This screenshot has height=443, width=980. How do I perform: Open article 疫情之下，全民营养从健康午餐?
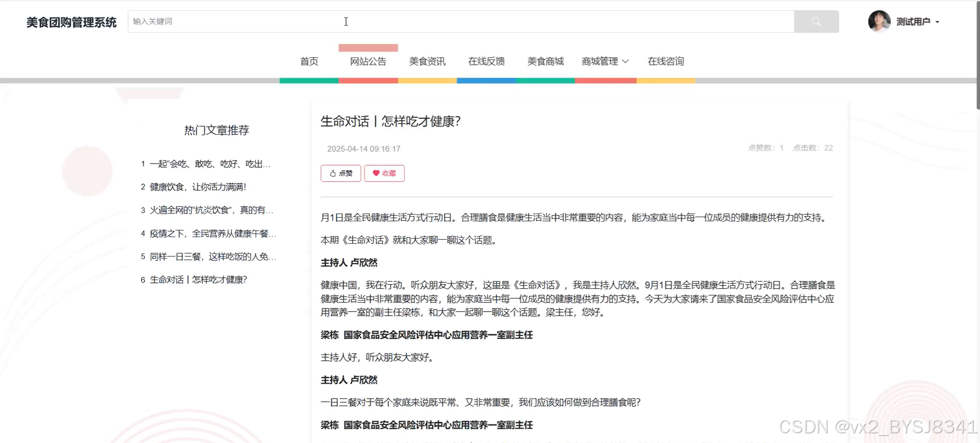pos(212,234)
